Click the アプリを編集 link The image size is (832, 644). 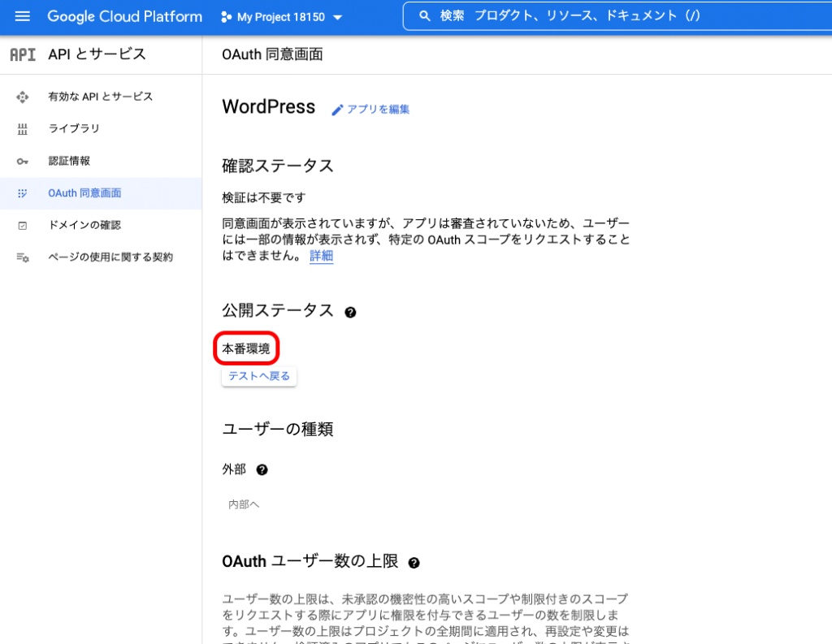point(378,110)
